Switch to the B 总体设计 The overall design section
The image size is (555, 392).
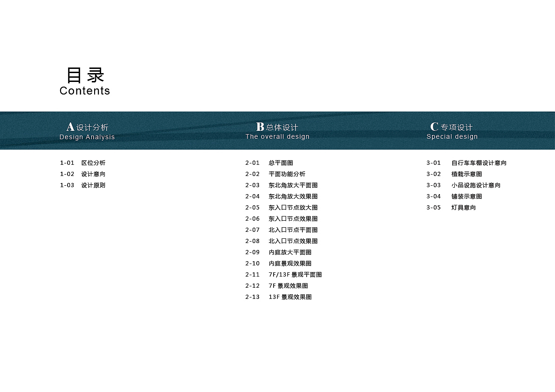pyautogui.click(x=277, y=131)
